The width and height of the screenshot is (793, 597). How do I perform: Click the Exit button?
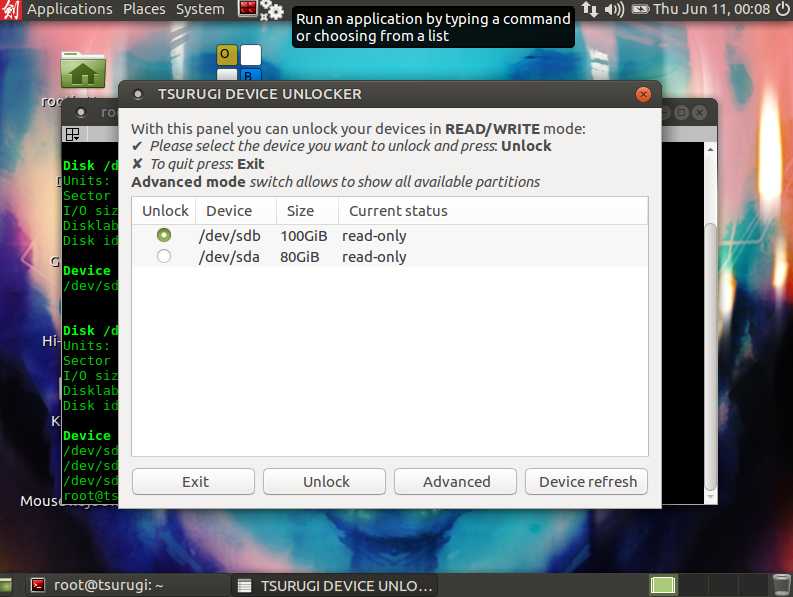pyautogui.click(x=193, y=481)
